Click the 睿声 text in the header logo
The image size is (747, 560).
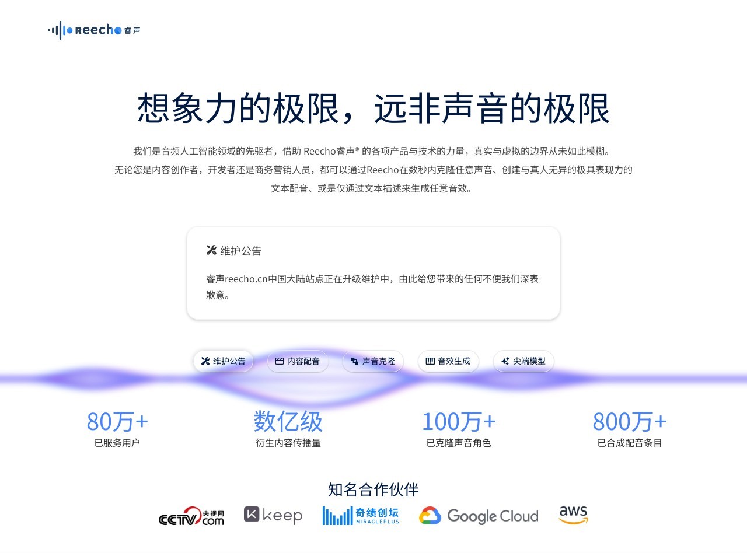click(x=134, y=31)
